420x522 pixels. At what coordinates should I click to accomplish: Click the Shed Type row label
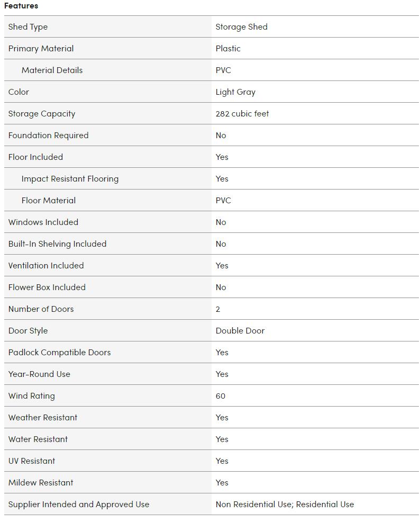click(x=28, y=27)
